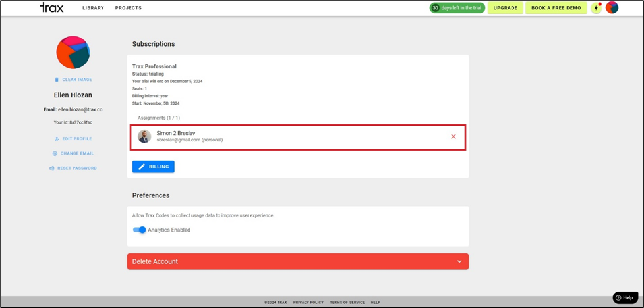Click the email ellen.hlozan@trax.co text
This screenshot has height=308, width=644.
(x=80, y=109)
